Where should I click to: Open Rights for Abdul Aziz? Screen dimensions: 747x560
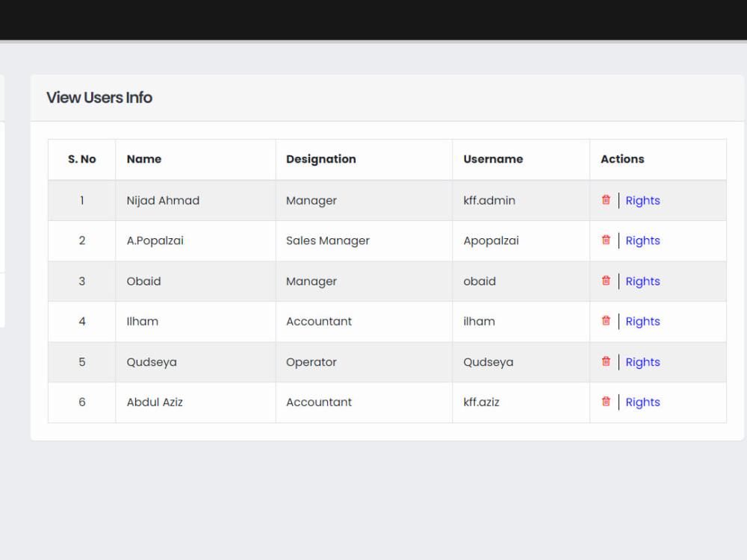pyautogui.click(x=642, y=402)
